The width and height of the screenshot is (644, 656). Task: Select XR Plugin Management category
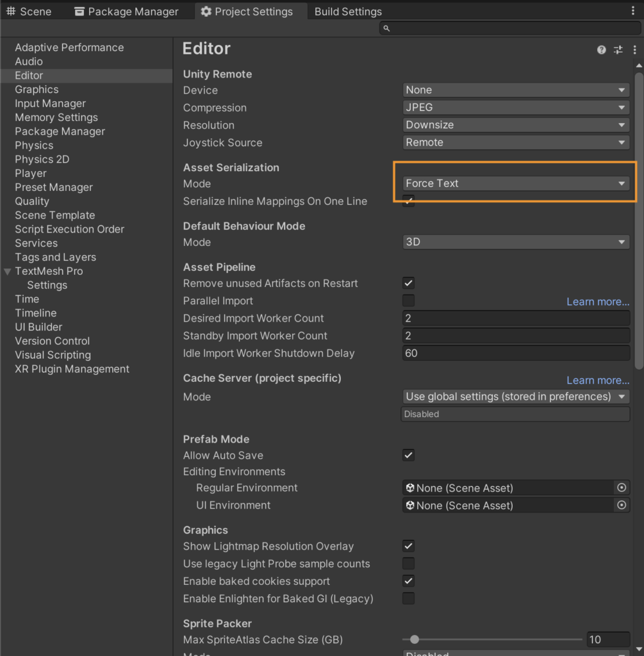[72, 369]
